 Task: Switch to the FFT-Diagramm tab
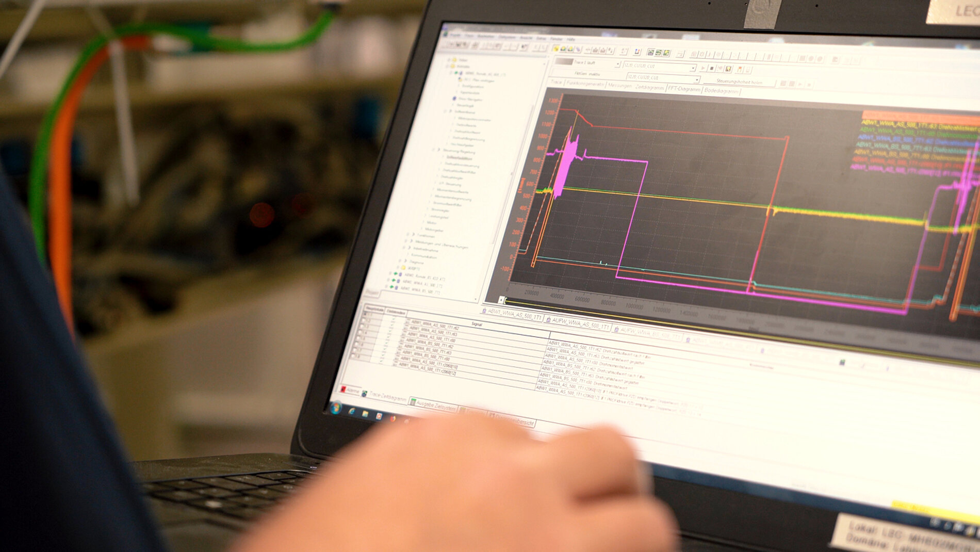point(684,89)
